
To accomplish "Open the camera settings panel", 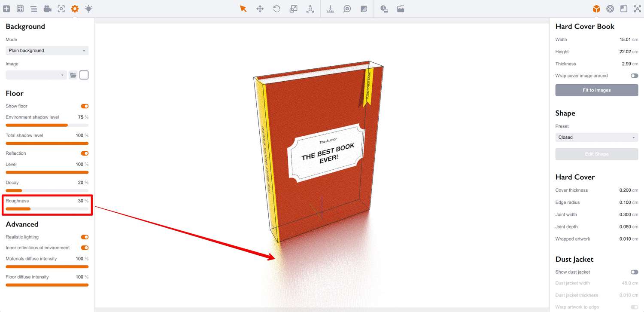I will point(48,9).
